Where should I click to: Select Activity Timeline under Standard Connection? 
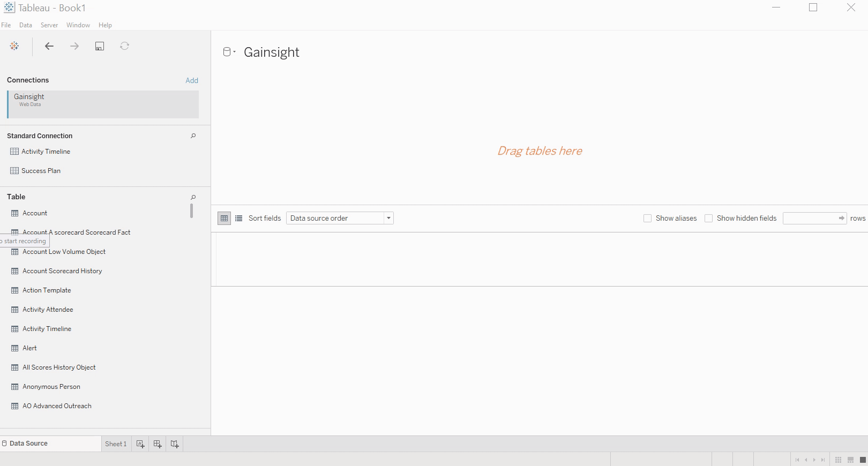46,152
